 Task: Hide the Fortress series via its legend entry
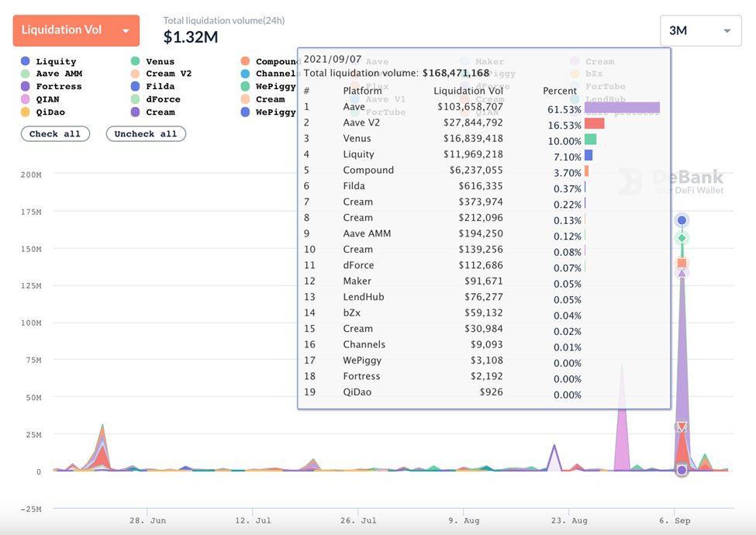click(58, 87)
